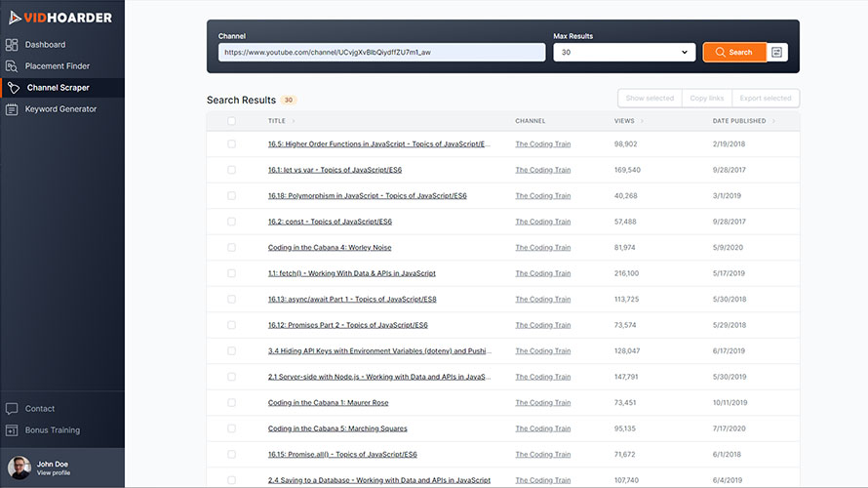The height and width of the screenshot is (488, 868).
Task: Click the VidHoarder logo
Action: [x=60, y=18]
